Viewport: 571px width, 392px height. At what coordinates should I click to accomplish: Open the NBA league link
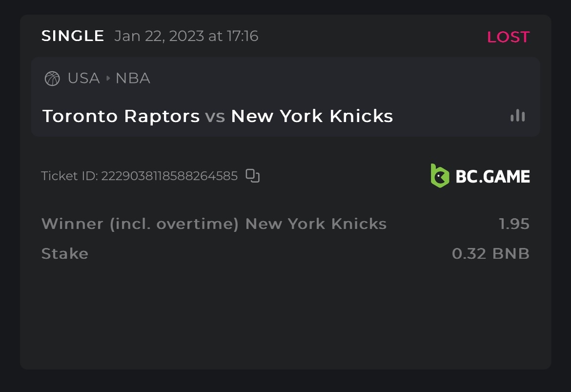tap(133, 78)
